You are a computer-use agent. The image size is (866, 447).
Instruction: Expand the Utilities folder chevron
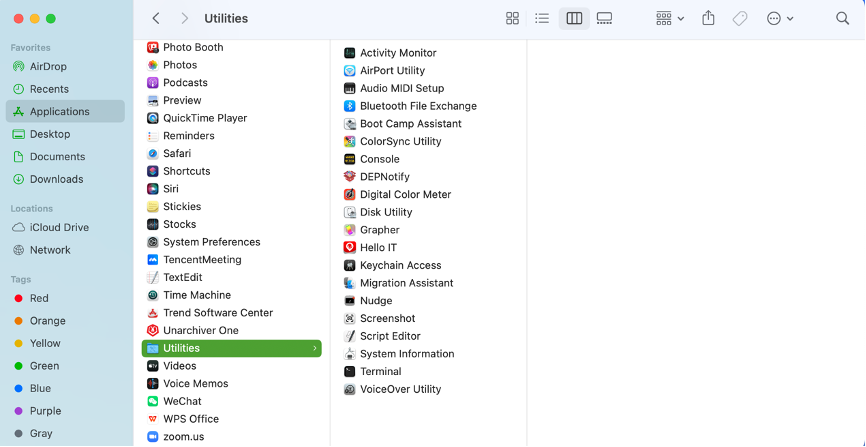[x=315, y=348]
